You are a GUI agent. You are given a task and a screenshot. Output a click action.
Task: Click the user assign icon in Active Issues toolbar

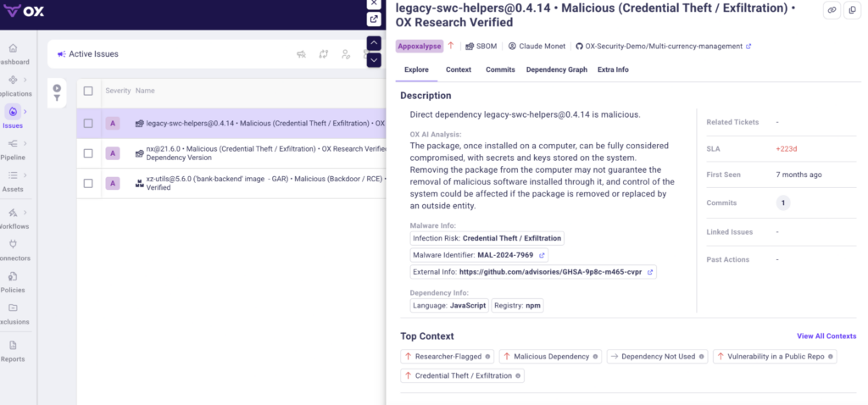point(346,54)
